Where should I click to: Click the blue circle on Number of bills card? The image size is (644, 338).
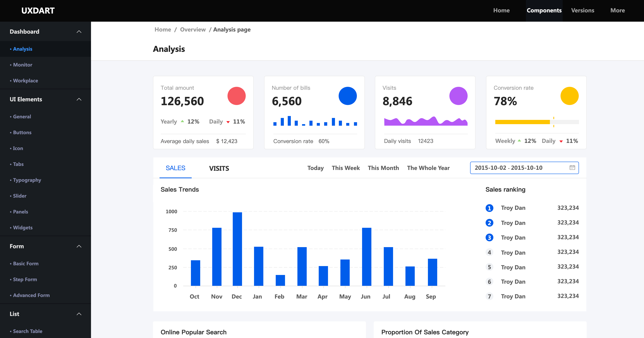tap(348, 96)
